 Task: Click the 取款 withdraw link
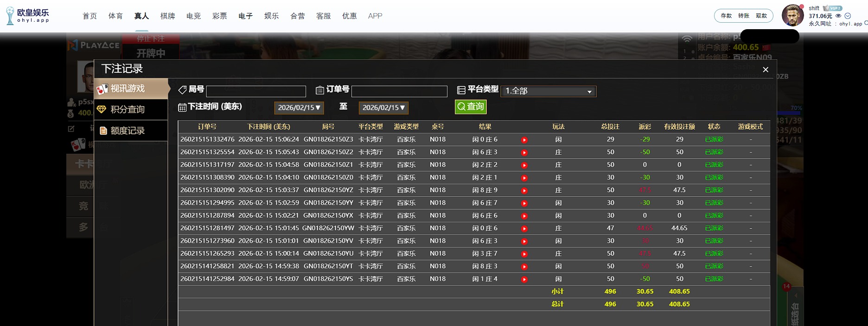[x=761, y=16]
